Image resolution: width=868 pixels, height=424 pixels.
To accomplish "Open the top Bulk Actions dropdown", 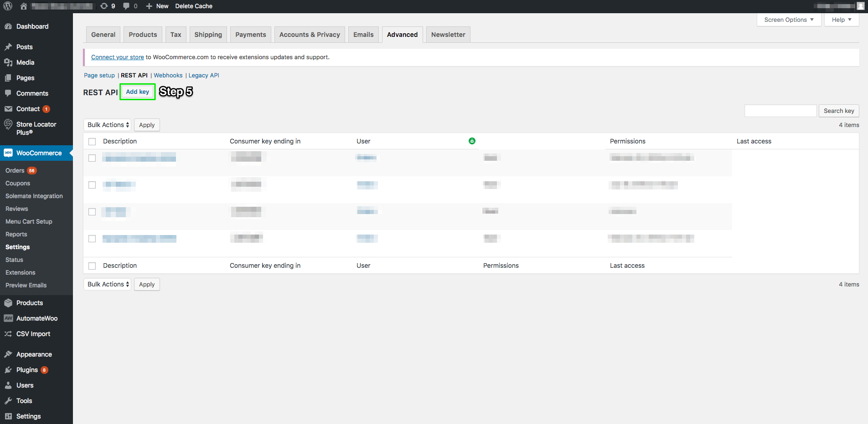I will [108, 125].
